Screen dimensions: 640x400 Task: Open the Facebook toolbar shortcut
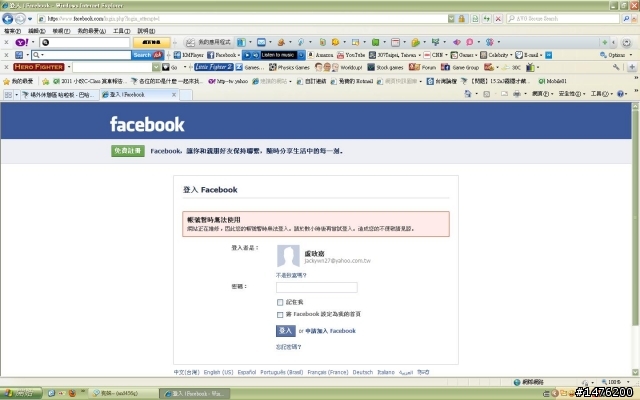point(222,55)
